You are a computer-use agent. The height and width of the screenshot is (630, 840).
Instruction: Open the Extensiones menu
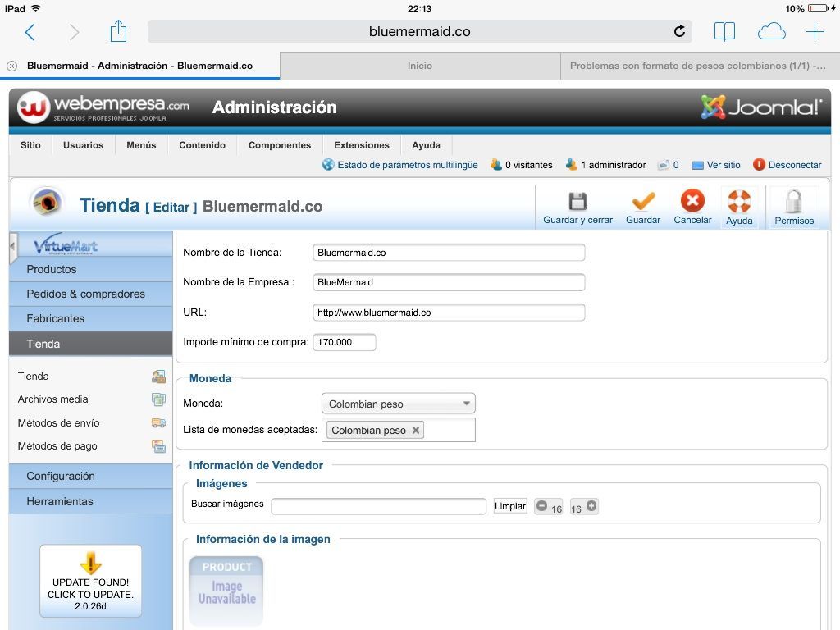pos(362,145)
